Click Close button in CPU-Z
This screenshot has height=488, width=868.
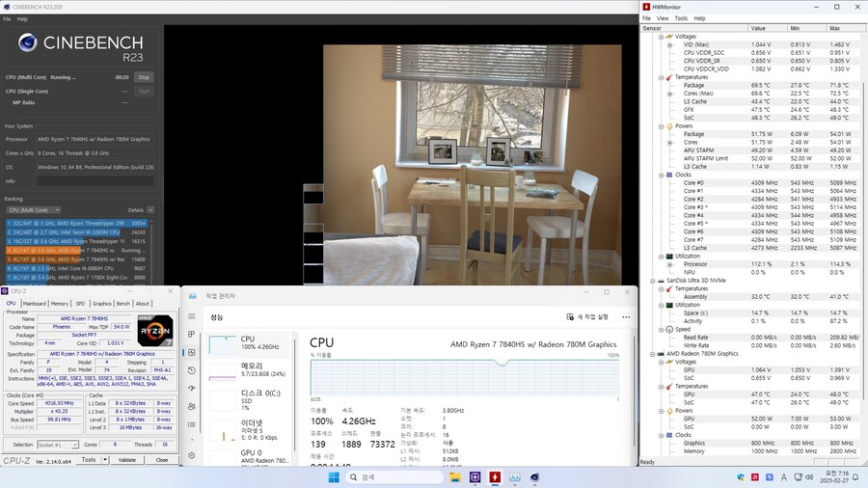tap(162, 460)
